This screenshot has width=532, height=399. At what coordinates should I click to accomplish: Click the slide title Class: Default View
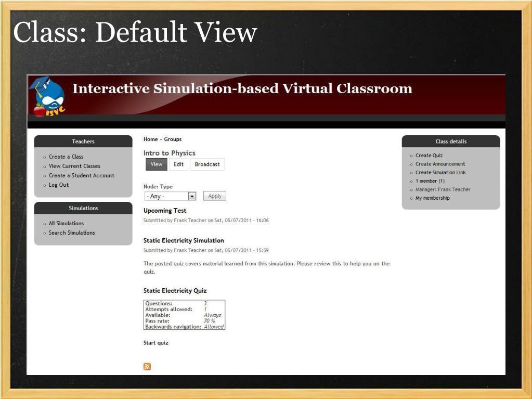point(135,32)
